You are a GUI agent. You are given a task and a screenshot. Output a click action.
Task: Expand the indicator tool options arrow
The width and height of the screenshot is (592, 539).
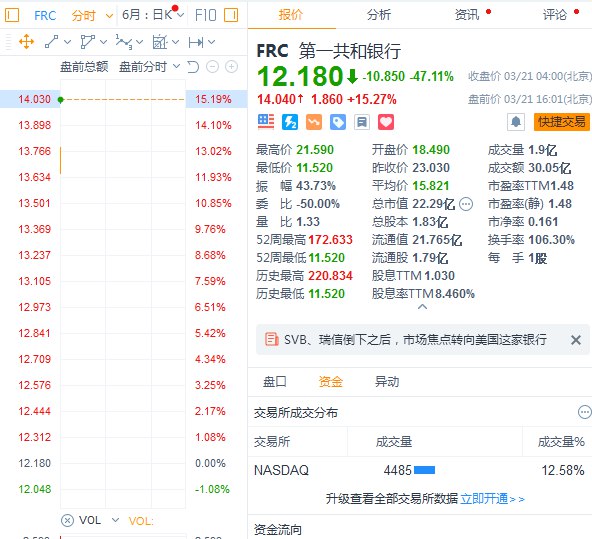(176, 42)
